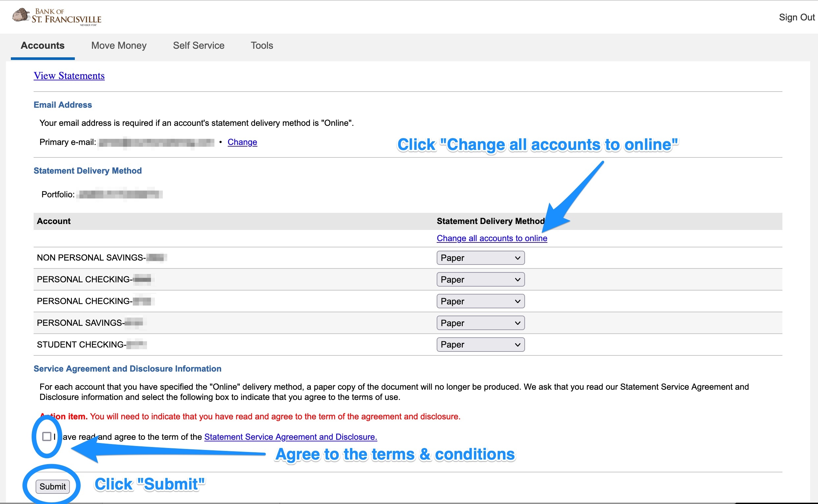Click Change all accounts to online
Viewport: 818px width, 504px height.
click(491, 238)
